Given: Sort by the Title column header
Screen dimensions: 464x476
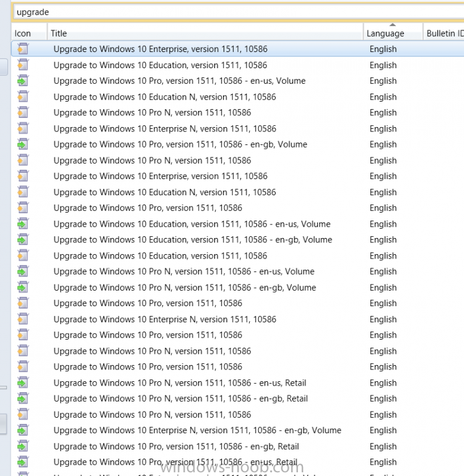Looking at the screenshot, I should point(205,33).
